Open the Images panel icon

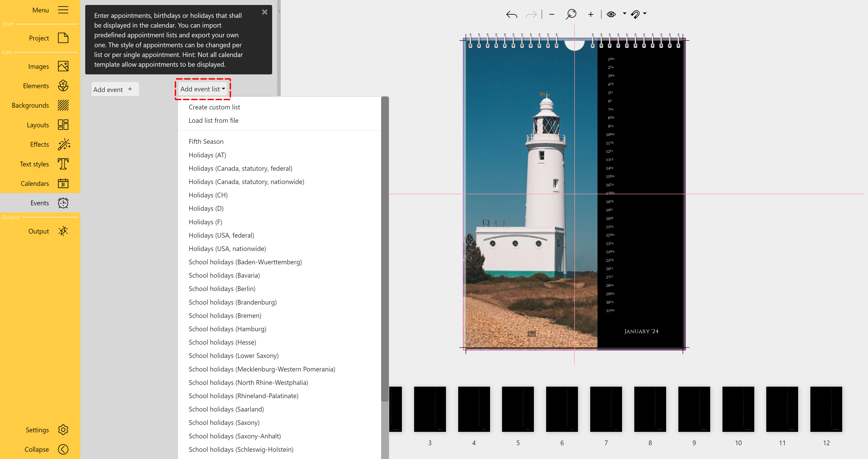(63, 66)
